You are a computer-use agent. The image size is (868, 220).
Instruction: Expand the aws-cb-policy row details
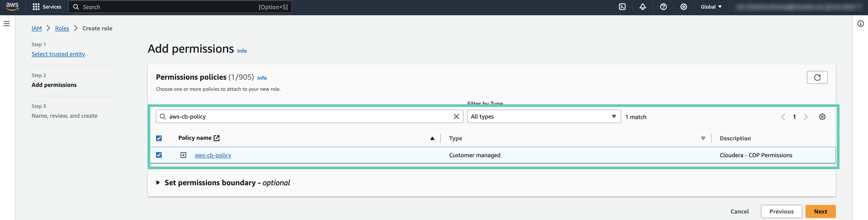[183, 155]
